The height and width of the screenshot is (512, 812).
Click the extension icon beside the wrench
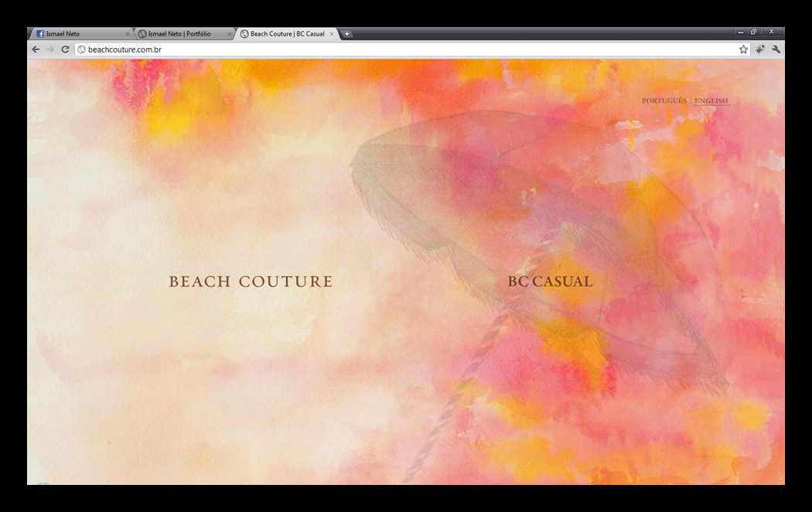click(x=759, y=49)
